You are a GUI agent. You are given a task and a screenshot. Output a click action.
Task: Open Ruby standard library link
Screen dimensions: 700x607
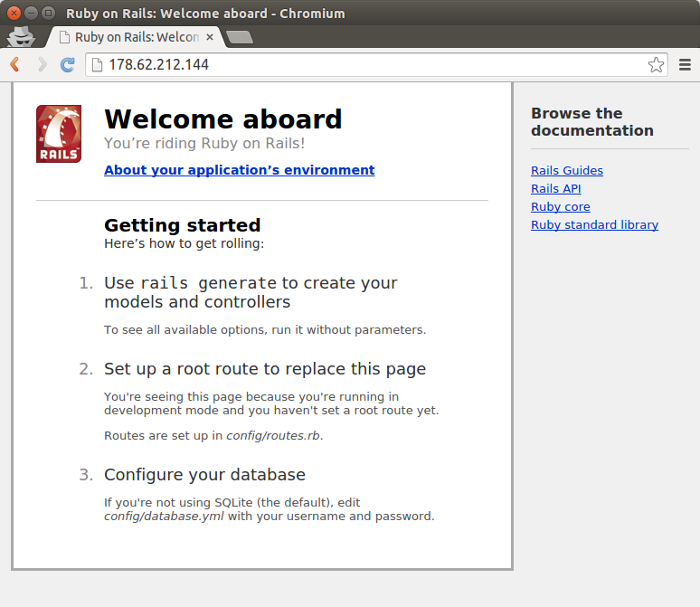coord(595,224)
